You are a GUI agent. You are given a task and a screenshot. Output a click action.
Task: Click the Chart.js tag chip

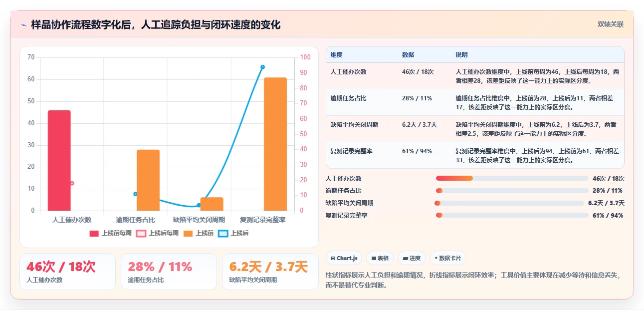[344, 258]
